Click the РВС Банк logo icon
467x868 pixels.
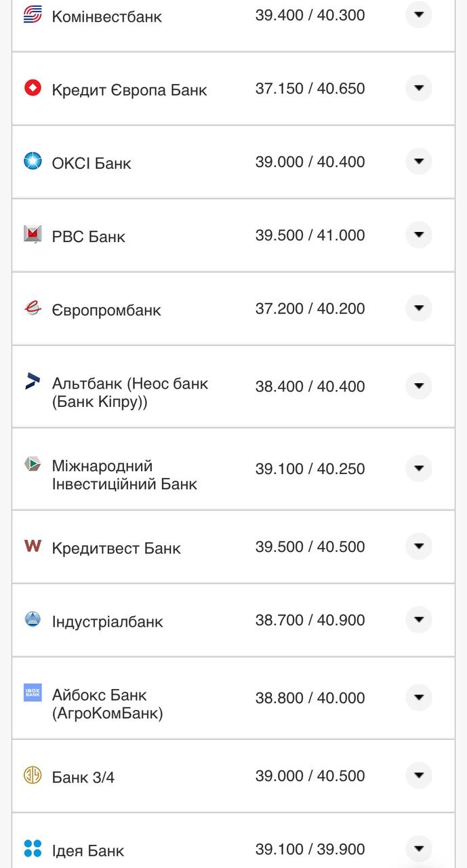[x=32, y=235]
